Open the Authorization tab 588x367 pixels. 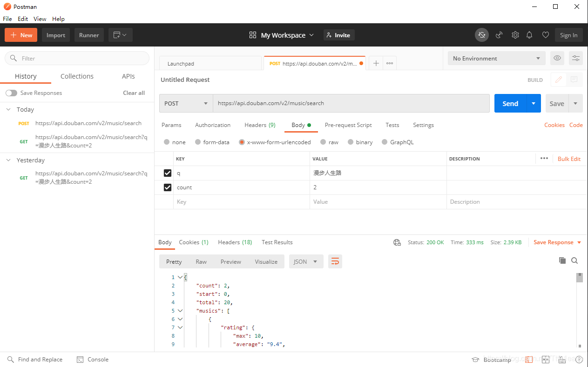[213, 125]
